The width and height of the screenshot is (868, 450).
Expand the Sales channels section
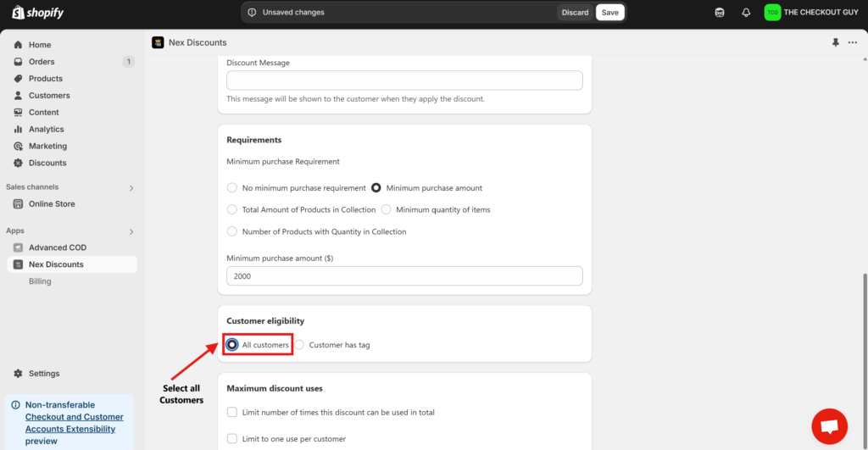[x=131, y=188]
